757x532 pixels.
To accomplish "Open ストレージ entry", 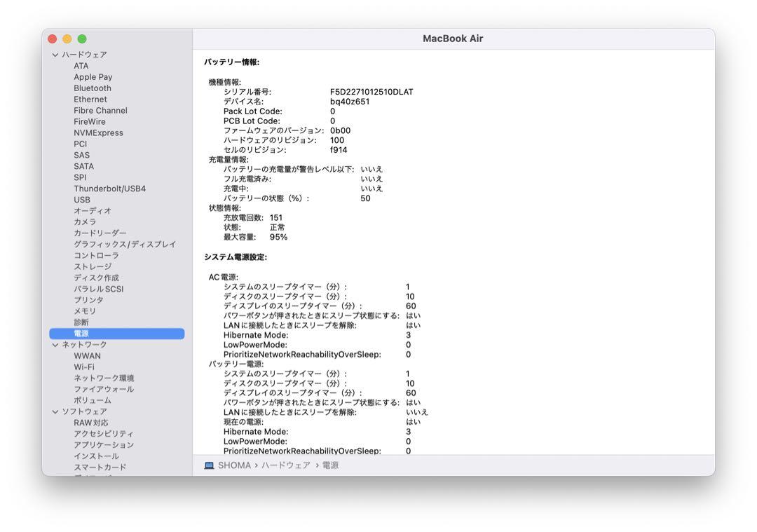I will [93, 266].
